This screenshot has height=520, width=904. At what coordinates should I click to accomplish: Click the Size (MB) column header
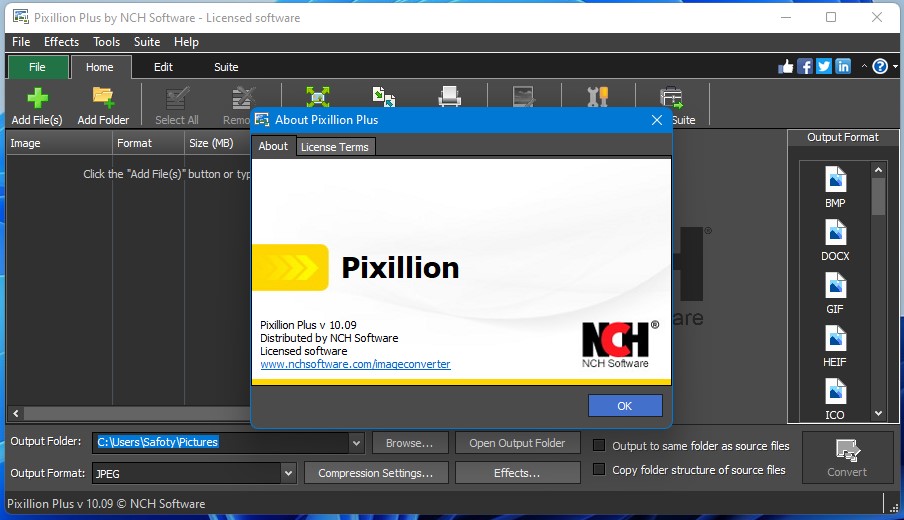pyautogui.click(x=217, y=143)
